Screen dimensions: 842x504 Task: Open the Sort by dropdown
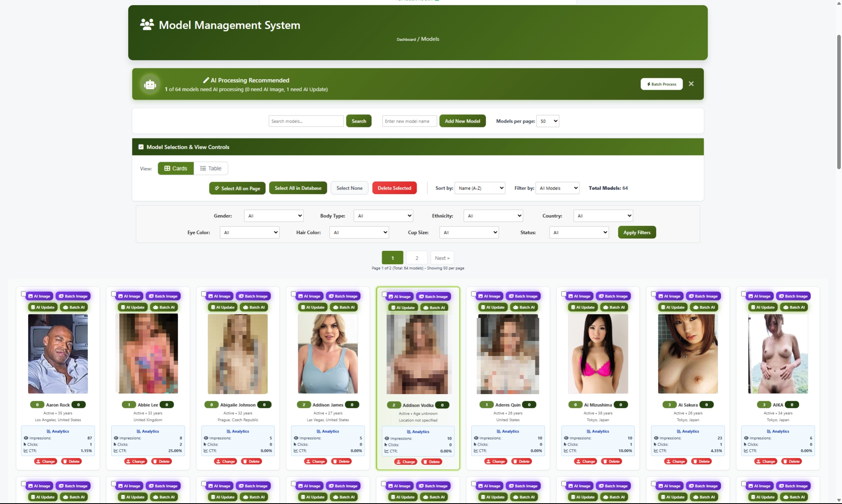[480, 188]
